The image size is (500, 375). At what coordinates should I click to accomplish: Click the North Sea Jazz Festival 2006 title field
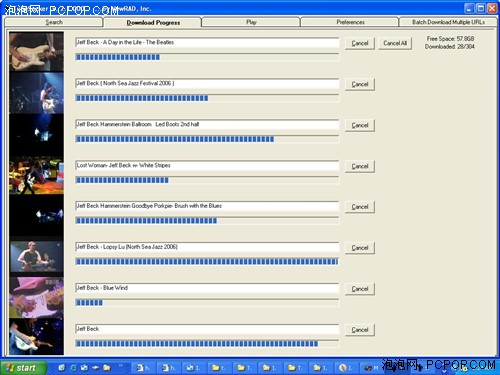click(x=207, y=84)
